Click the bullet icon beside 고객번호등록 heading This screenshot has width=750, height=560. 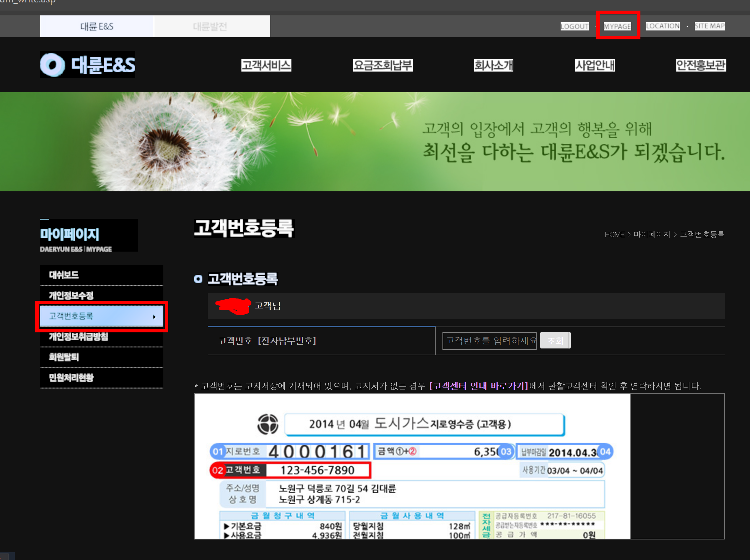(198, 279)
